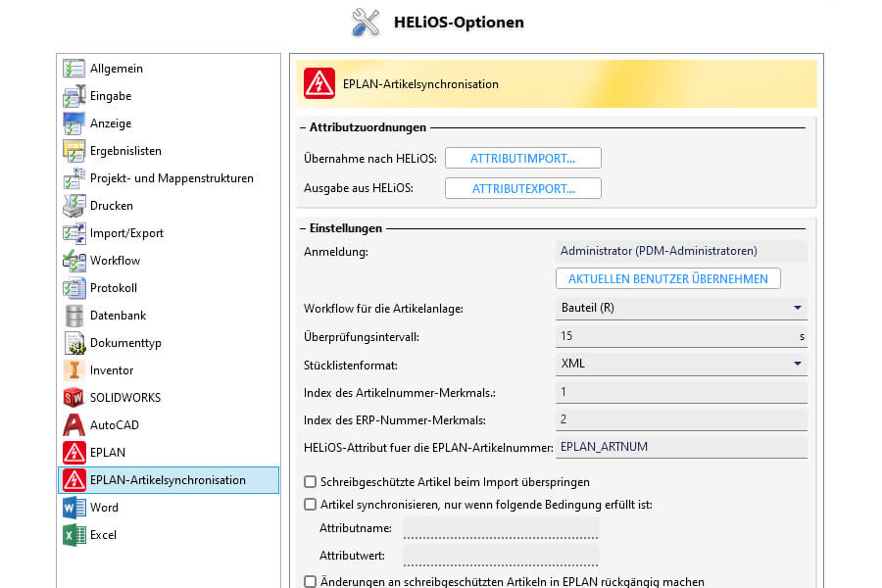Select Dokumenttyp label in sidebar

(125, 343)
